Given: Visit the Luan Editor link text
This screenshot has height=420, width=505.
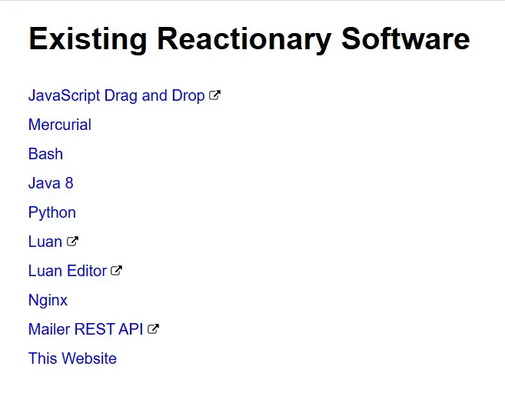Looking at the screenshot, I should [x=67, y=271].
